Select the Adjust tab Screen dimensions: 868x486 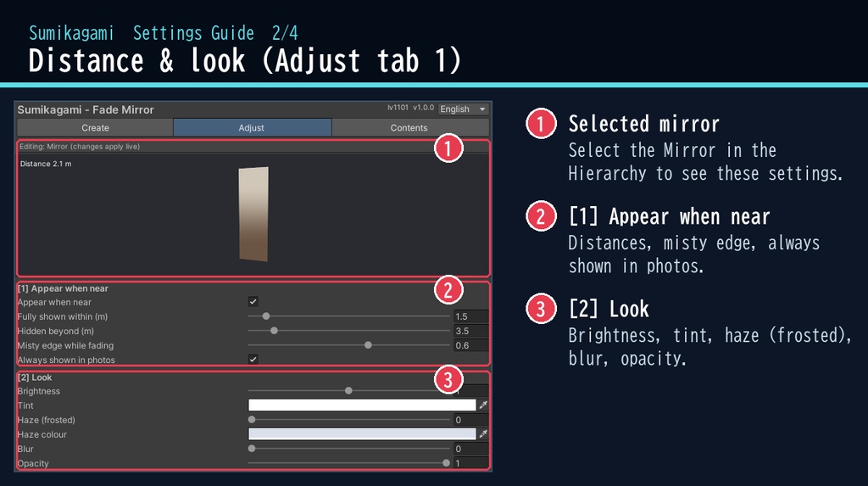[x=252, y=127]
